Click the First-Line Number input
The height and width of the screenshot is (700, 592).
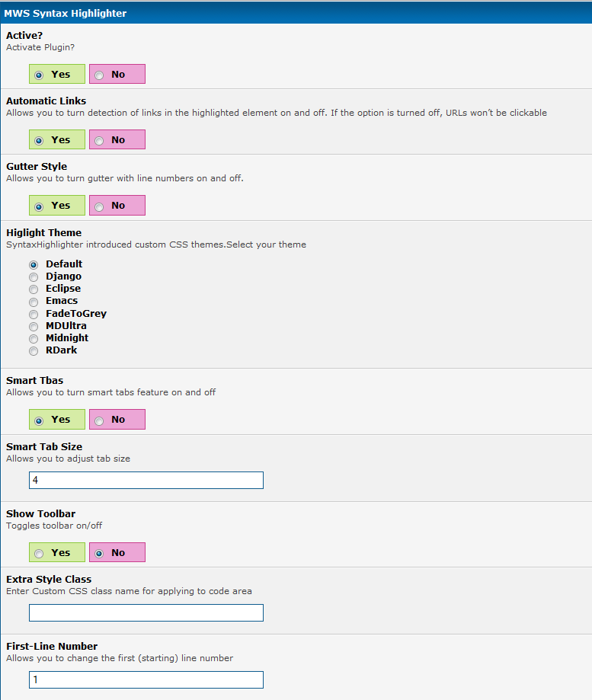point(146,679)
